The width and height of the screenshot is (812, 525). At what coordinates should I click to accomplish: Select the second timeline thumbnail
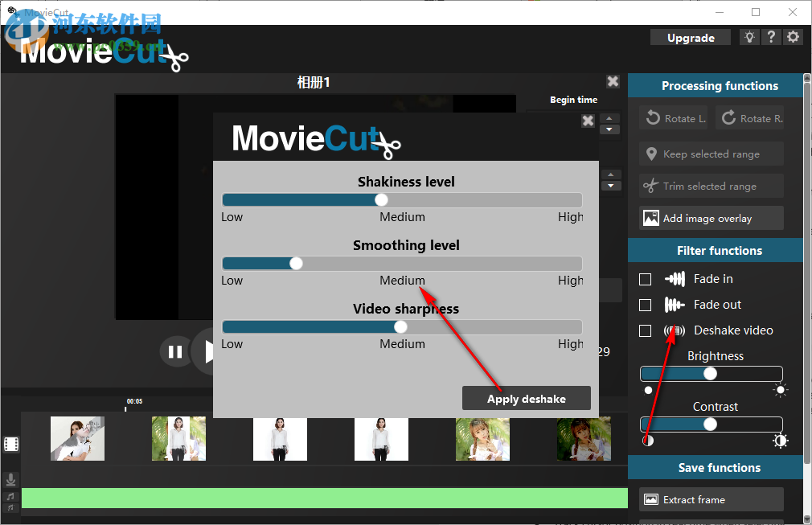tap(178, 438)
